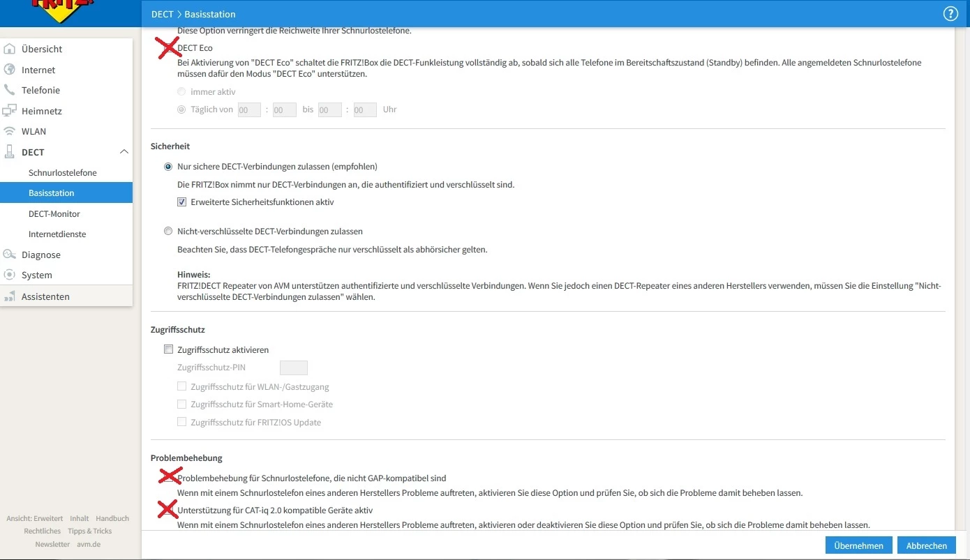This screenshot has height=560, width=970.
Task: Click the end minute field before 'Uhr'
Action: (365, 109)
